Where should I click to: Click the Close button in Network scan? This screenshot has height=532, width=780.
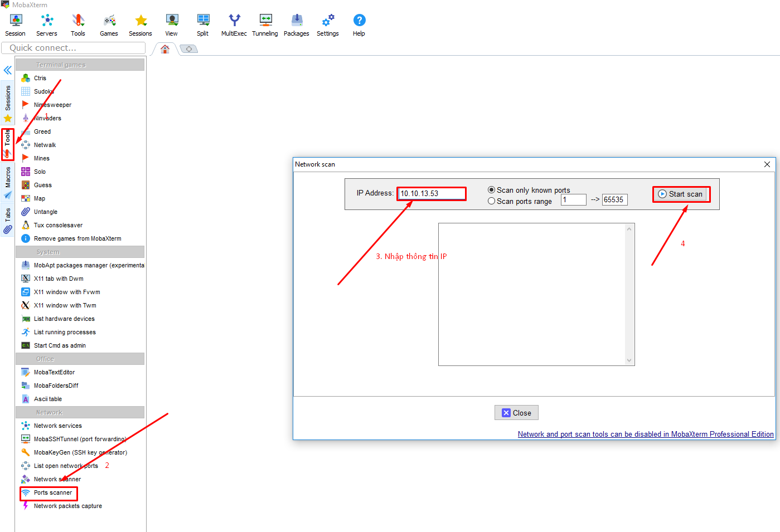pos(516,413)
